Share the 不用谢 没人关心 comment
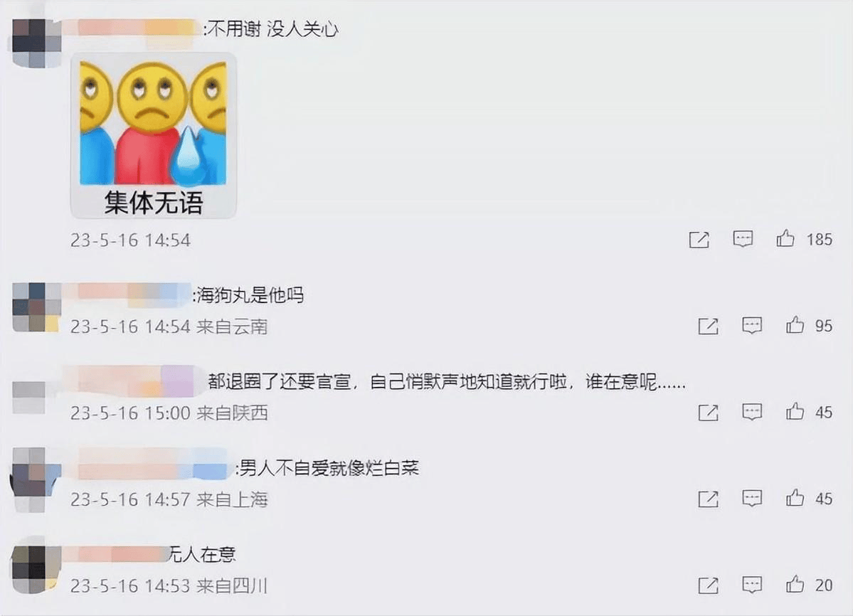Viewport: 853px width, 616px height. coord(699,240)
